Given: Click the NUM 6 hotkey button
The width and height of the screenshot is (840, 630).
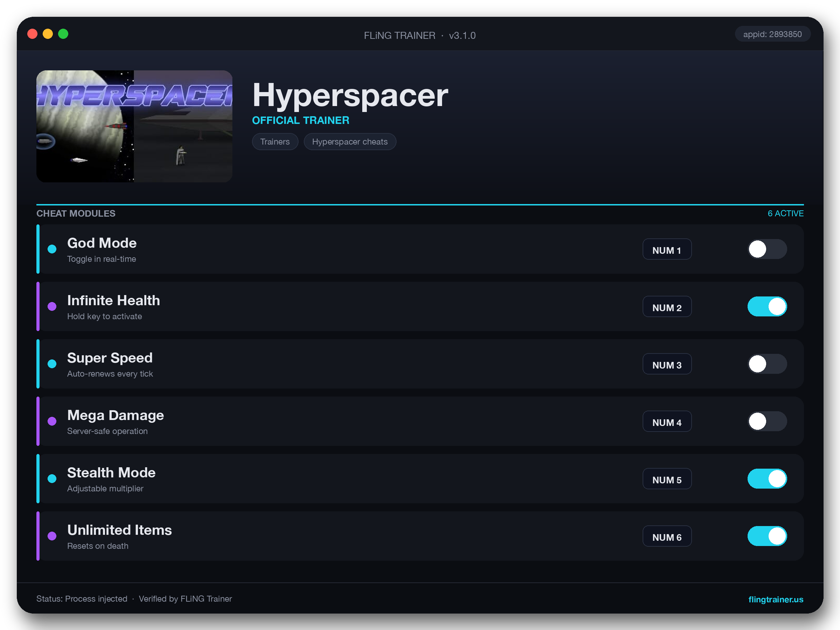Looking at the screenshot, I should (667, 536).
